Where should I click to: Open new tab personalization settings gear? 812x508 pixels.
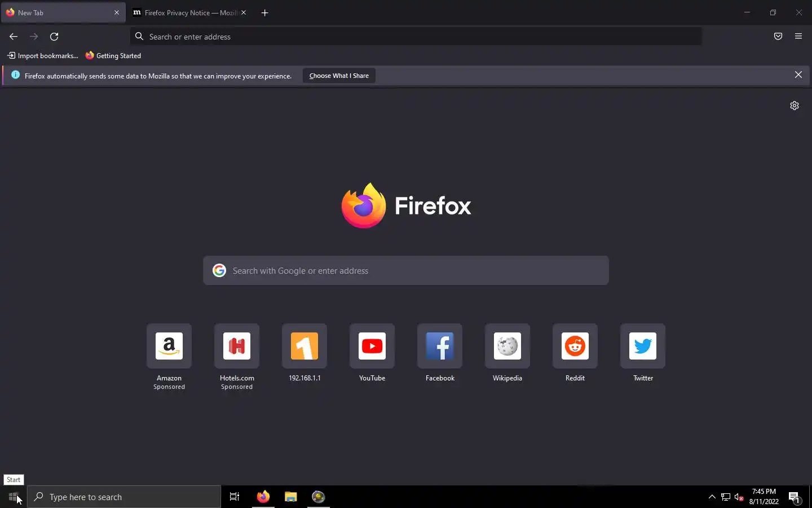click(x=795, y=106)
